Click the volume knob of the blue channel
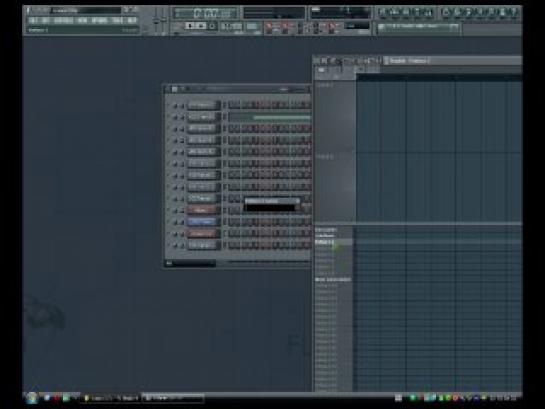The image size is (545, 409). click(x=182, y=222)
